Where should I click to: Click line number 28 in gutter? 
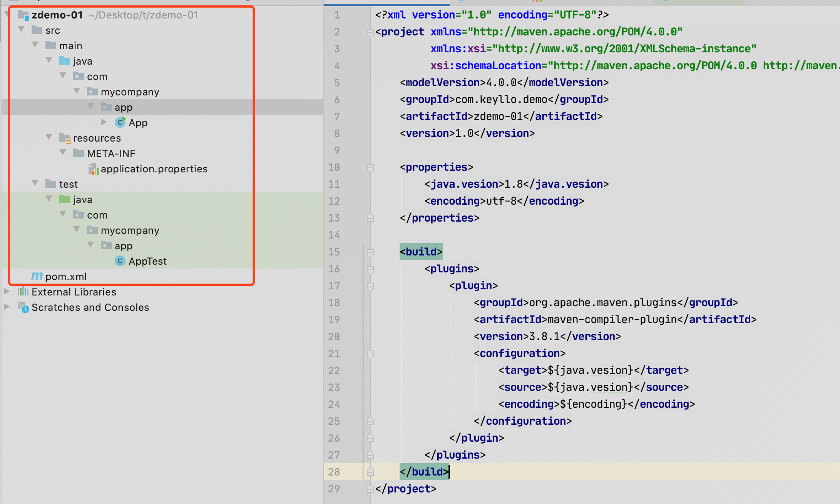pyautogui.click(x=334, y=472)
